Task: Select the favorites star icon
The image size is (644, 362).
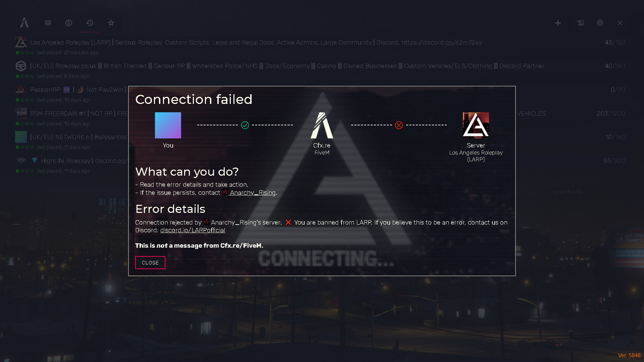Action: (x=111, y=22)
